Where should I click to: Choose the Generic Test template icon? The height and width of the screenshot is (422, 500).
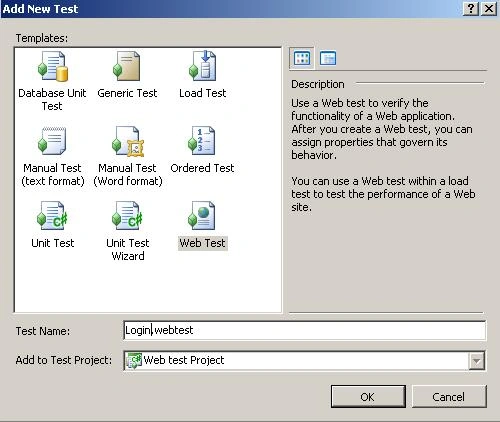click(x=127, y=66)
